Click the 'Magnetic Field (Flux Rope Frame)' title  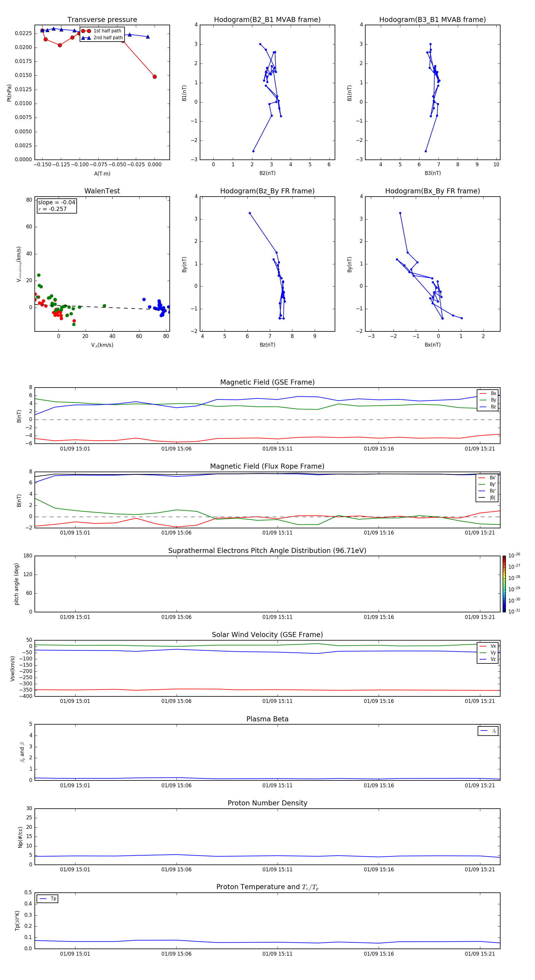click(x=267, y=467)
